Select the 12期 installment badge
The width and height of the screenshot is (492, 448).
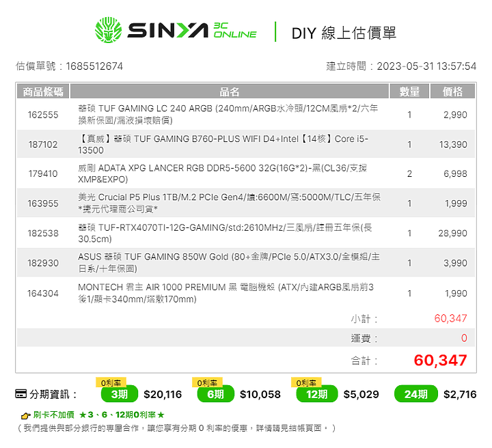point(317,394)
